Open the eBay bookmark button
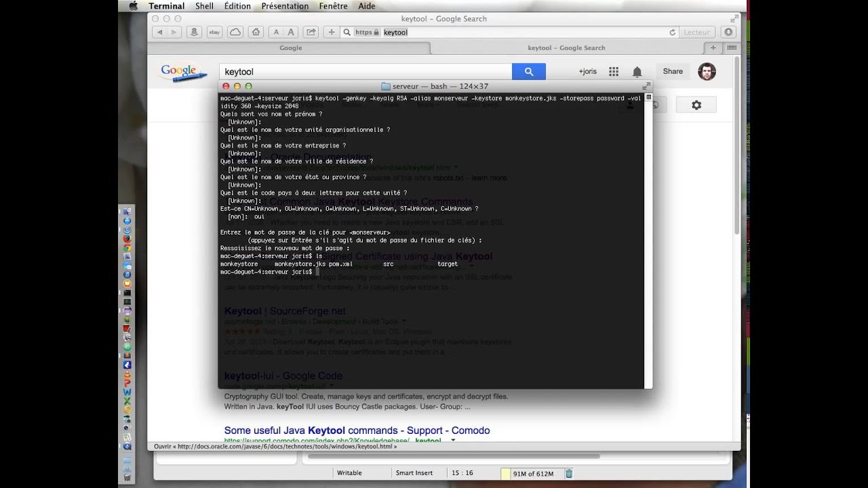The height and width of the screenshot is (488, 868). (214, 32)
